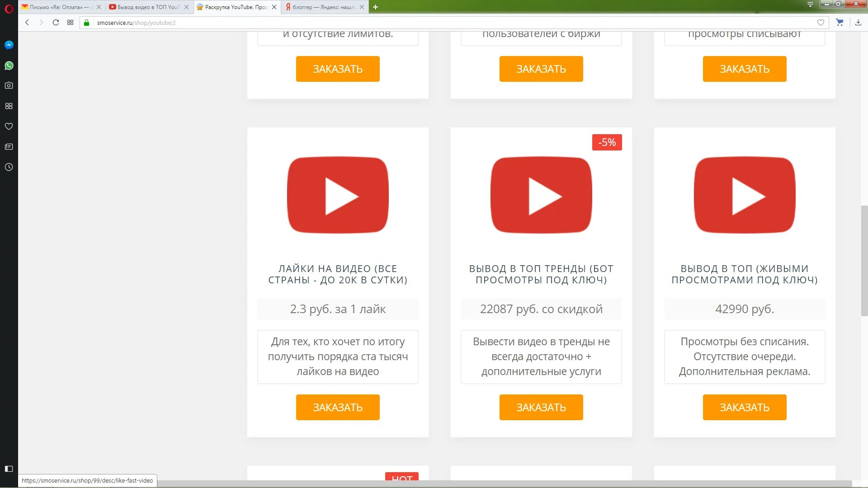This screenshot has height=488, width=868.
Task: Open the tab menu icon
Action: [810, 5]
